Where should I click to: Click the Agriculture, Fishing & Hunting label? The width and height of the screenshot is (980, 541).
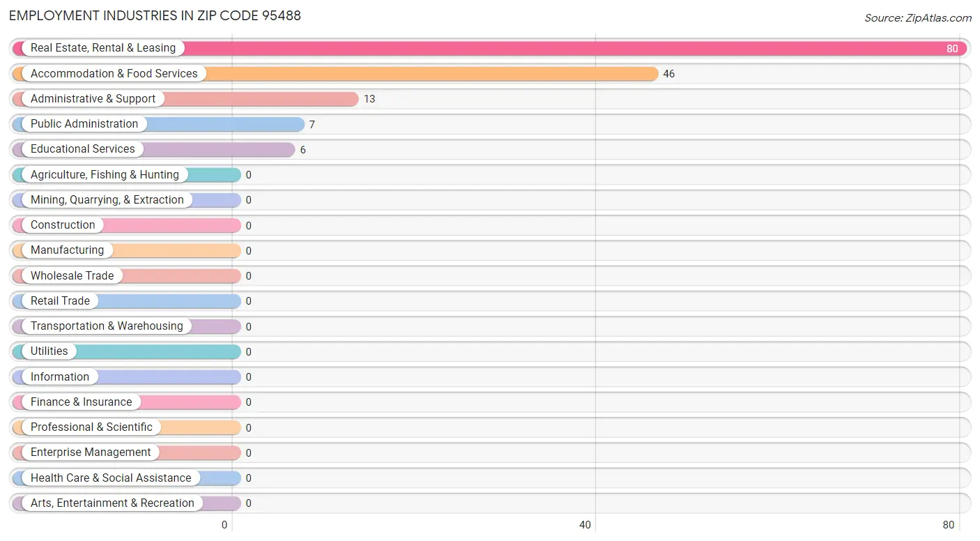point(105,174)
